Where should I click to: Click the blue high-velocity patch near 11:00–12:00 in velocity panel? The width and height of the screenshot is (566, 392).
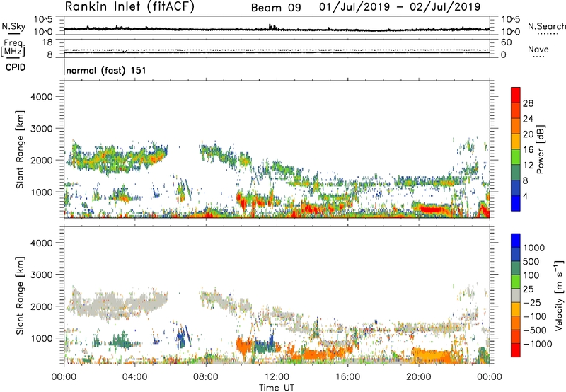[x=264, y=345]
